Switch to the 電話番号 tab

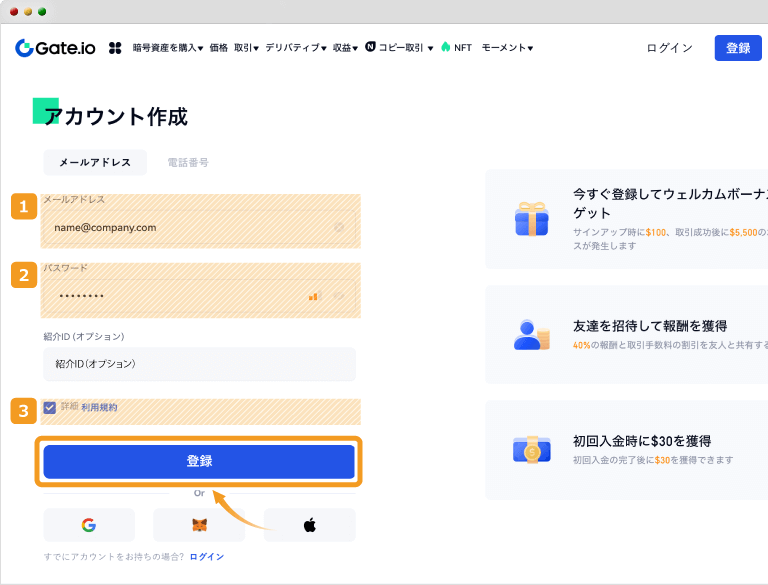pyautogui.click(x=188, y=163)
